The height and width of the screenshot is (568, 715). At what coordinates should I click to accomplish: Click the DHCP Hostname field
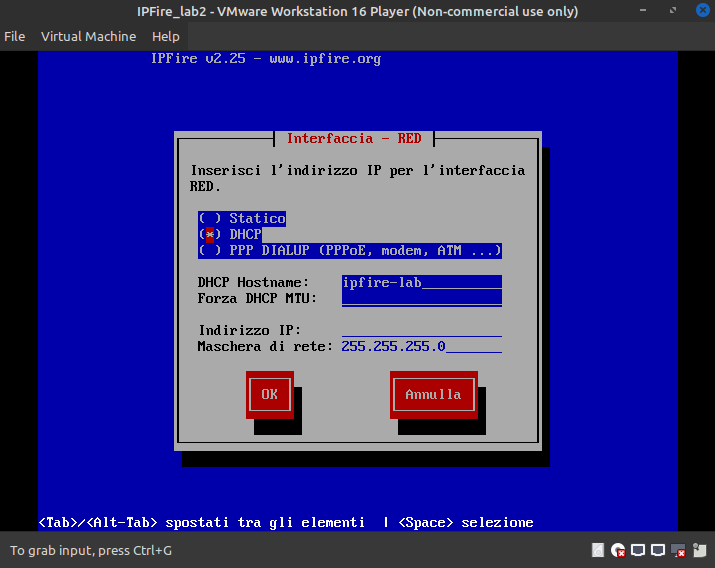422,283
